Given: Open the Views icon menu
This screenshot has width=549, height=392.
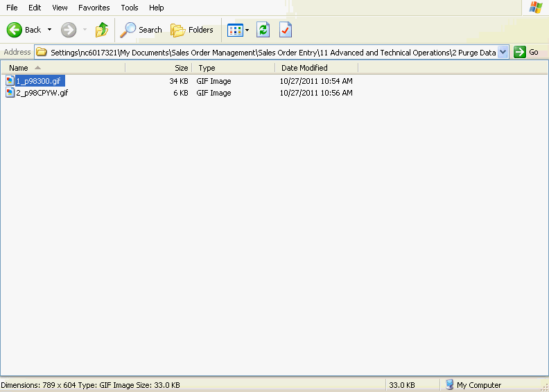Looking at the screenshot, I should click(x=235, y=30).
